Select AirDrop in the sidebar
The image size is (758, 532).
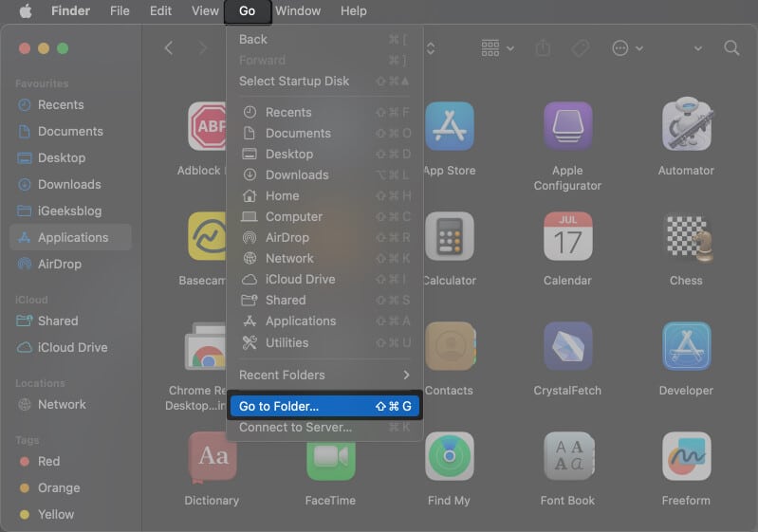tap(70, 265)
